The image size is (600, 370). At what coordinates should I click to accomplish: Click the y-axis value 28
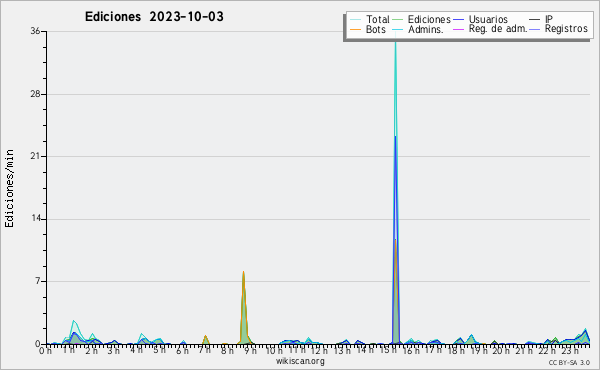click(x=36, y=94)
